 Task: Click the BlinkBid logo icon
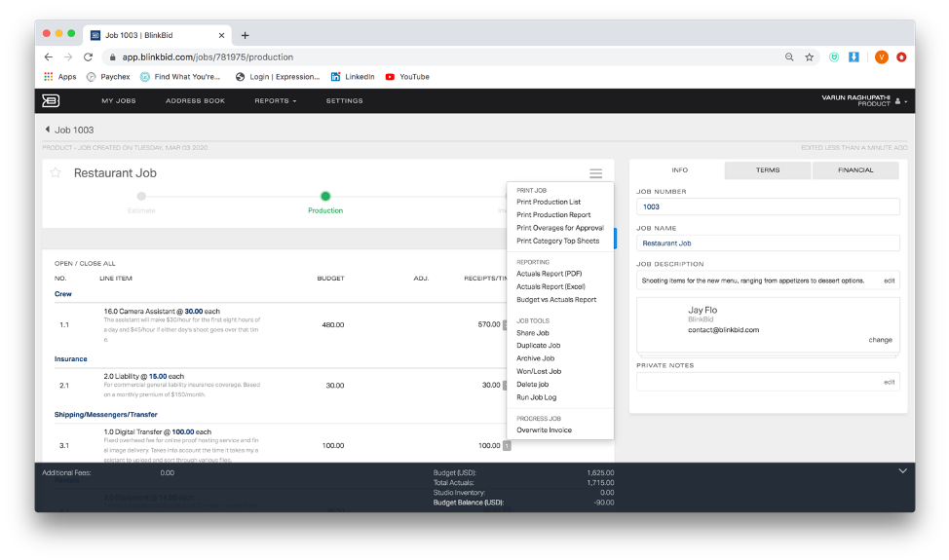(51, 100)
